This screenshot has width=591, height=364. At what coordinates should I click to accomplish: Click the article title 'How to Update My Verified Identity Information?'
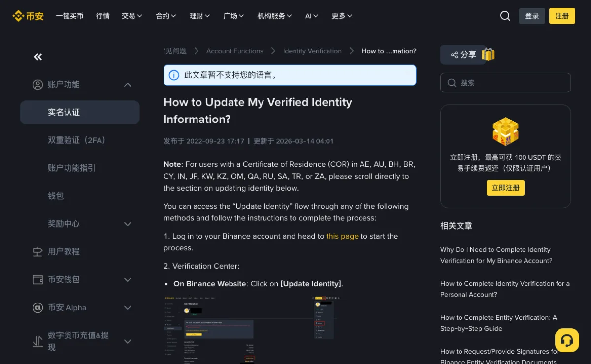click(258, 111)
